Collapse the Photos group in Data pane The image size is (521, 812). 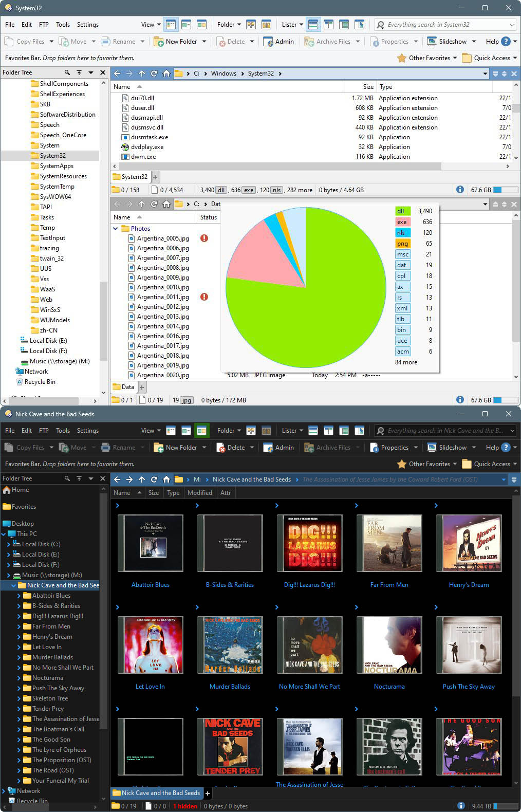click(116, 229)
